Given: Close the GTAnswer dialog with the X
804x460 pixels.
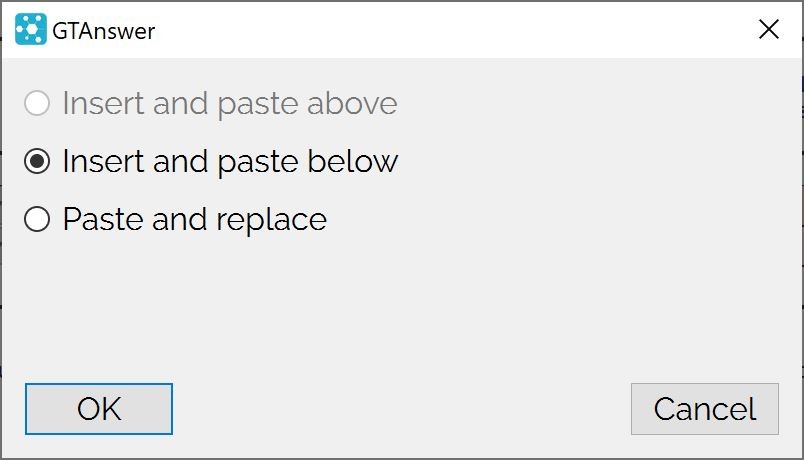Looking at the screenshot, I should [769, 29].
